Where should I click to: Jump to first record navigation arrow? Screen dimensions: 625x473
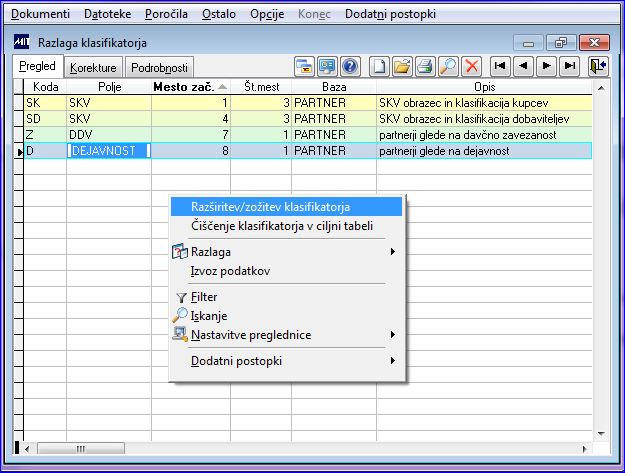coord(500,66)
